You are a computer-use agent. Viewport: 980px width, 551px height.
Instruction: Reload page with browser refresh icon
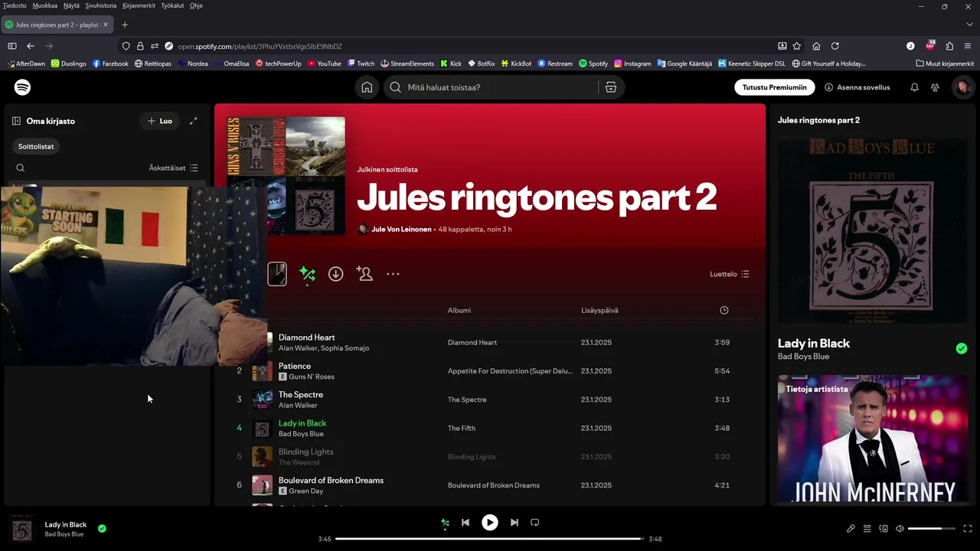click(x=835, y=46)
